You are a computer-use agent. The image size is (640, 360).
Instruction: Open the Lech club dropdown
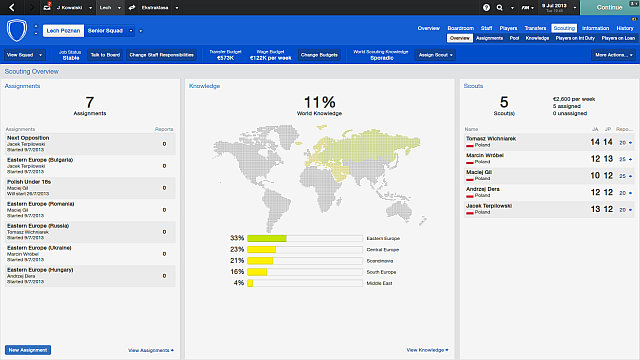pyautogui.click(x=119, y=8)
